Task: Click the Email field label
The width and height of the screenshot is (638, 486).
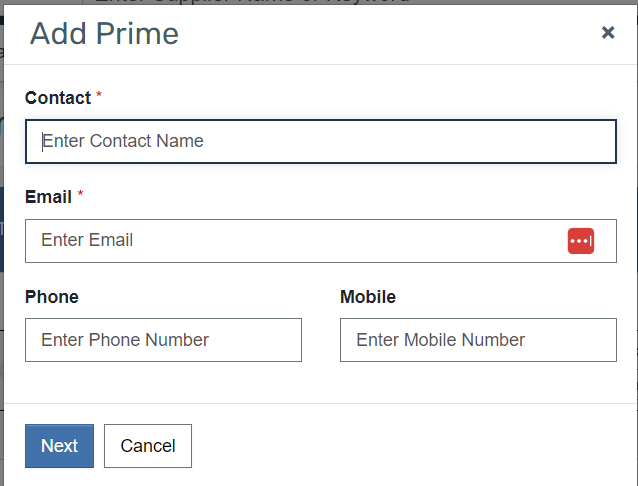Action: click(48, 197)
